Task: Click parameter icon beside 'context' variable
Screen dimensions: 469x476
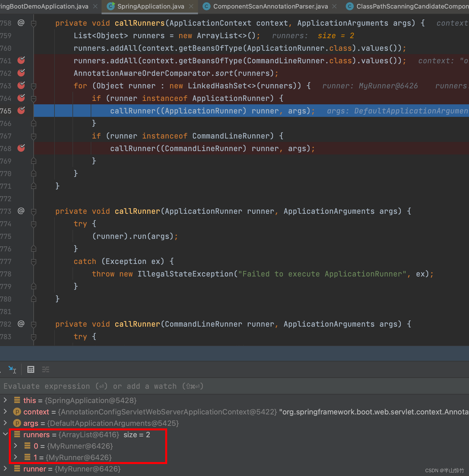Action: [x=17, y=412]
